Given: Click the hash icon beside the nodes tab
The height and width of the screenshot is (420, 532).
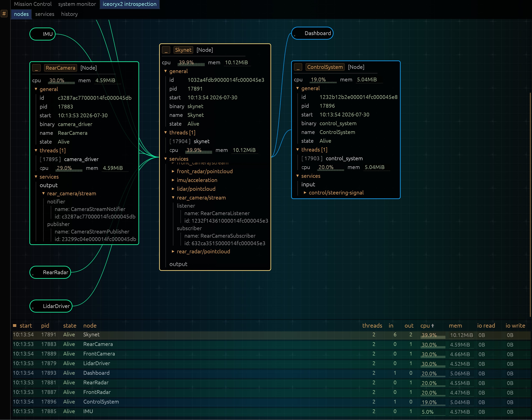Looking at the screenshot, I should coord(4,14).
